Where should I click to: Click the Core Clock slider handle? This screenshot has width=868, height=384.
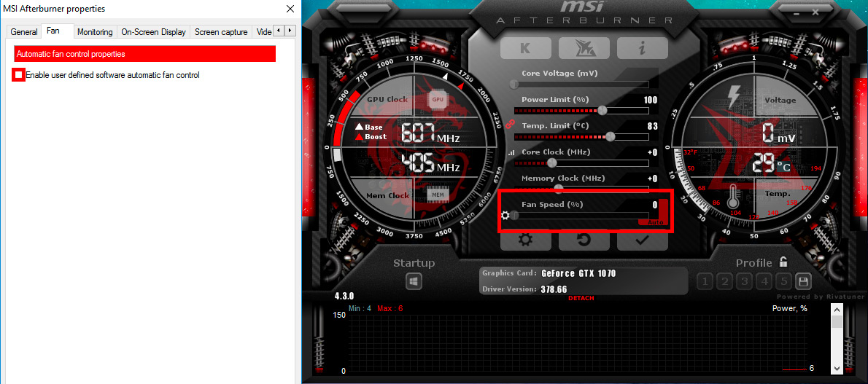tap(551, 162)
